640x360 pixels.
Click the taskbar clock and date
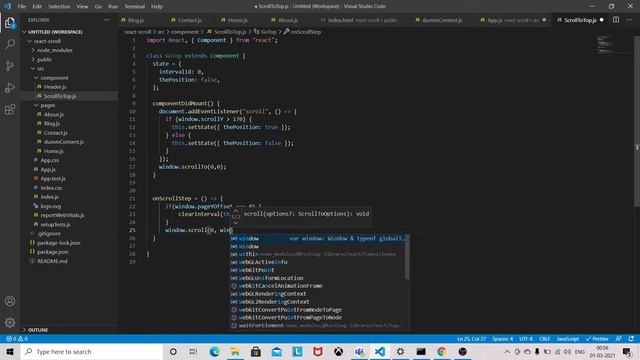click(602, 351)
